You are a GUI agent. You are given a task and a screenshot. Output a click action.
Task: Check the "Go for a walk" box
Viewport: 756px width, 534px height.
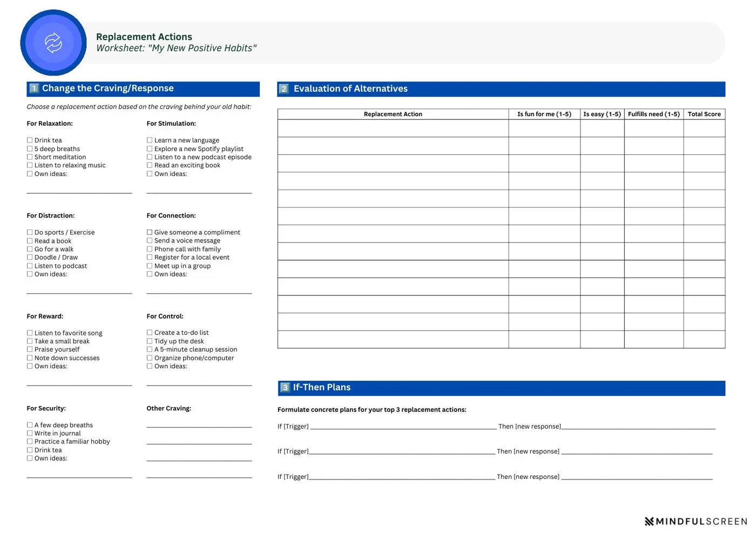click(30, 249)
